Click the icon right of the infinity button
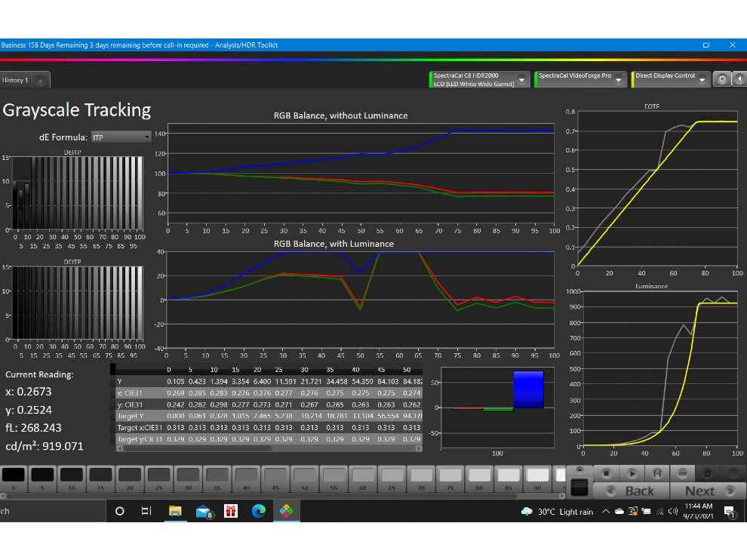The width and height of the screenshot is (747, 560). coord(708,473)
